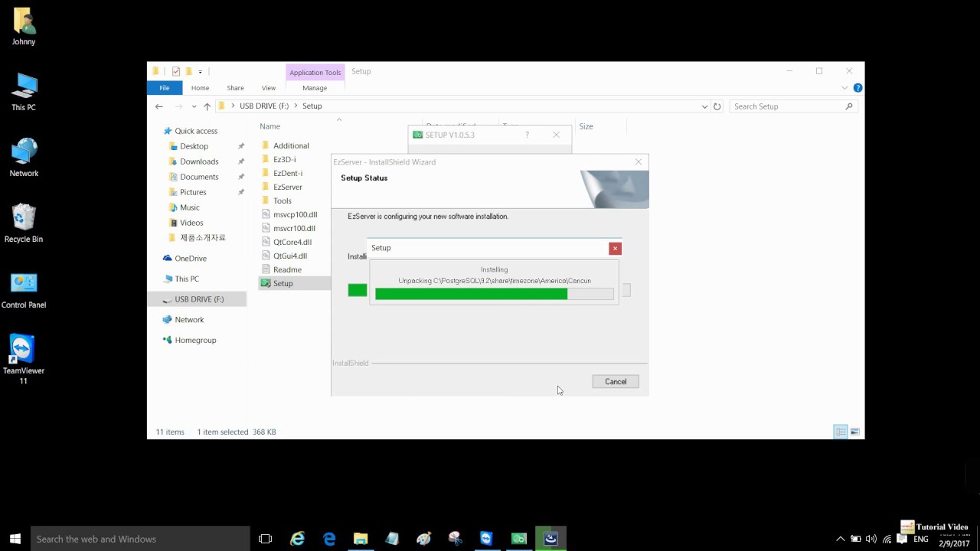Click the Windows Start button
980x551 pixels.
tap(15, 539)
